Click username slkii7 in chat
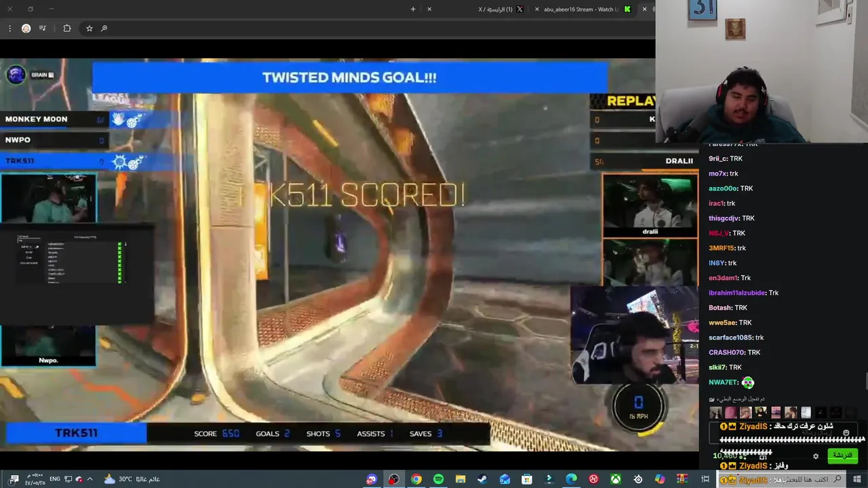This screenshot has height=488, width=868. 717,367
